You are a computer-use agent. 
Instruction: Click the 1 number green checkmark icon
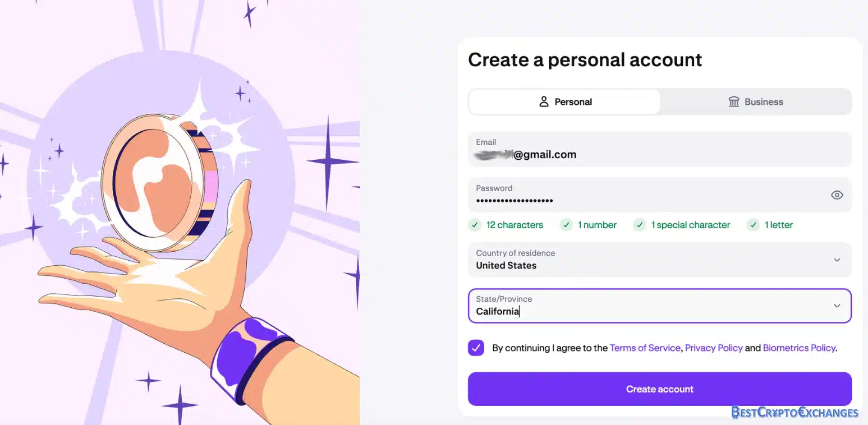[x=566, y=225]
